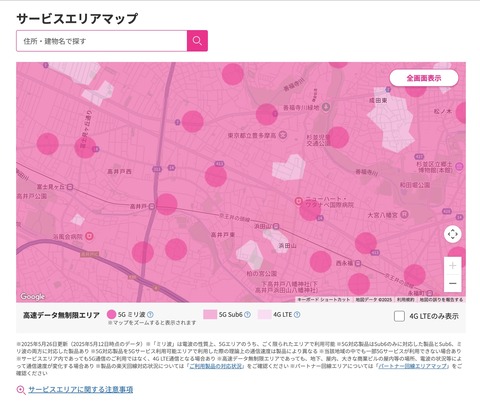Click magnifier icon beside service area notes link
This screenshot has width=480, height=401.
(x=21, y=390)
